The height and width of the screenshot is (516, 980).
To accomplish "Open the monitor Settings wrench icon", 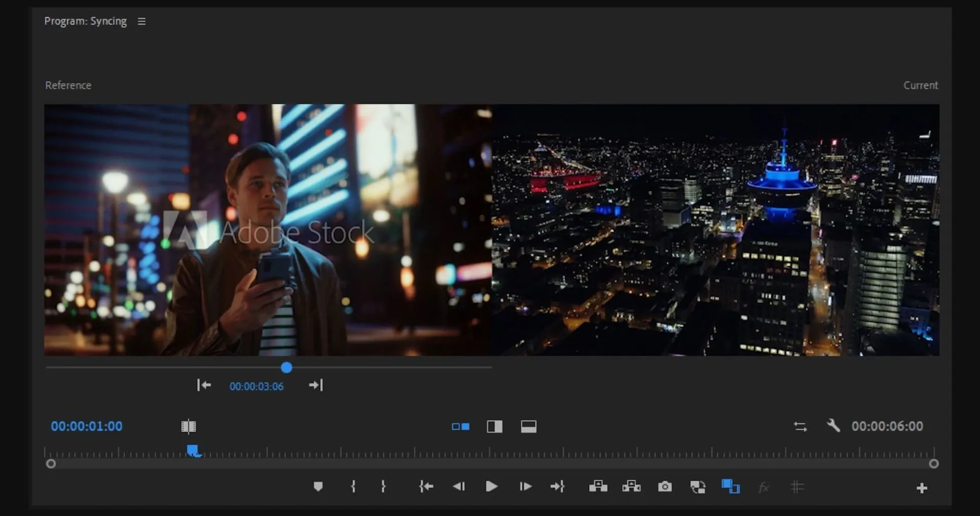I will point(833,426).
